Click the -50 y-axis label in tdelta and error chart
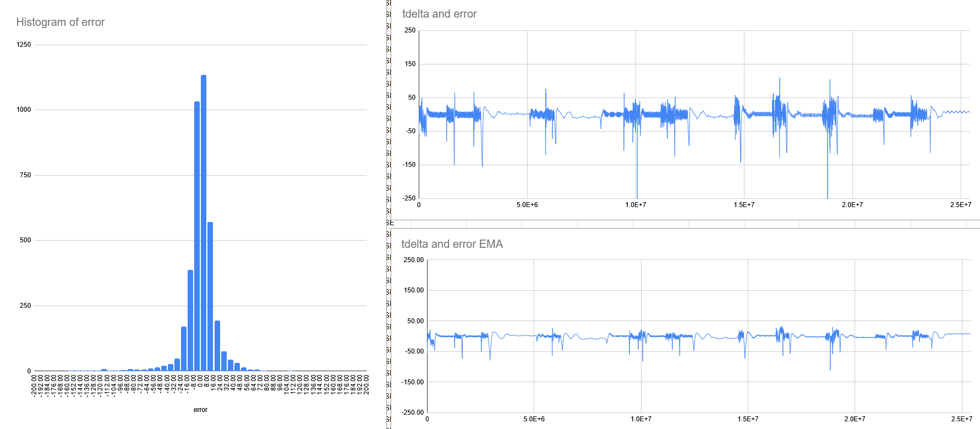 tap(411, 131)
